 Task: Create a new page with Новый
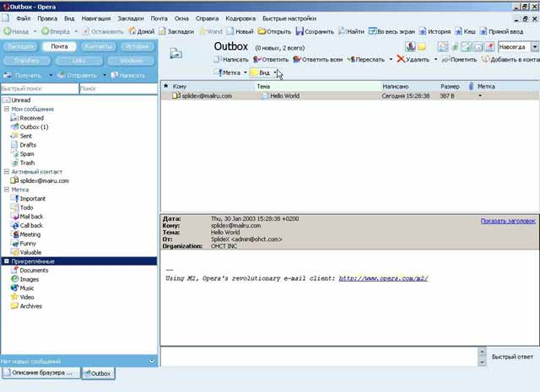(240, 31)
